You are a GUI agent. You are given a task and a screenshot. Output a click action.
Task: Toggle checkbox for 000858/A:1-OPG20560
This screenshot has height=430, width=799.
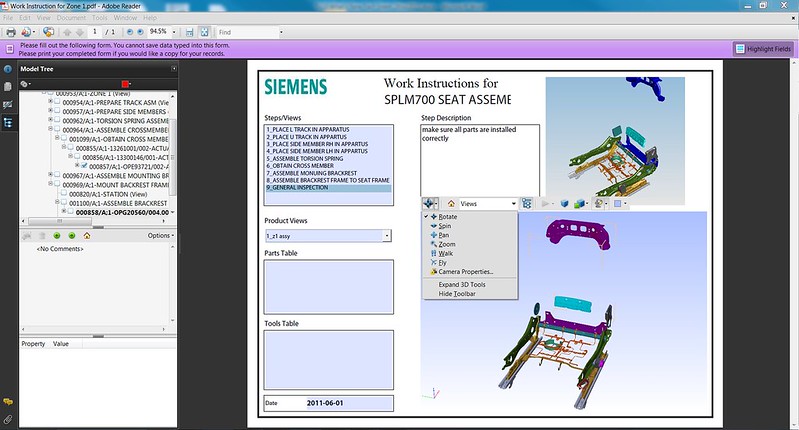click(70, 212)
